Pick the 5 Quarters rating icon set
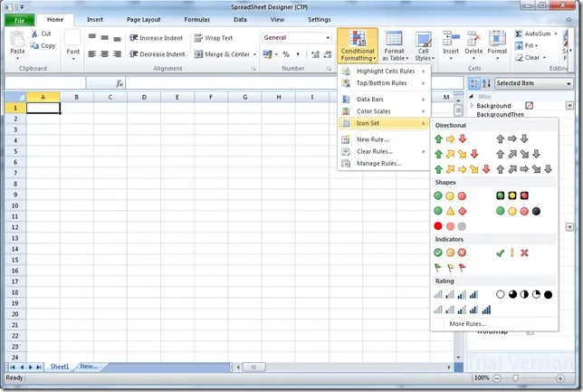This screenshot has height=392, width=583. 523,294
